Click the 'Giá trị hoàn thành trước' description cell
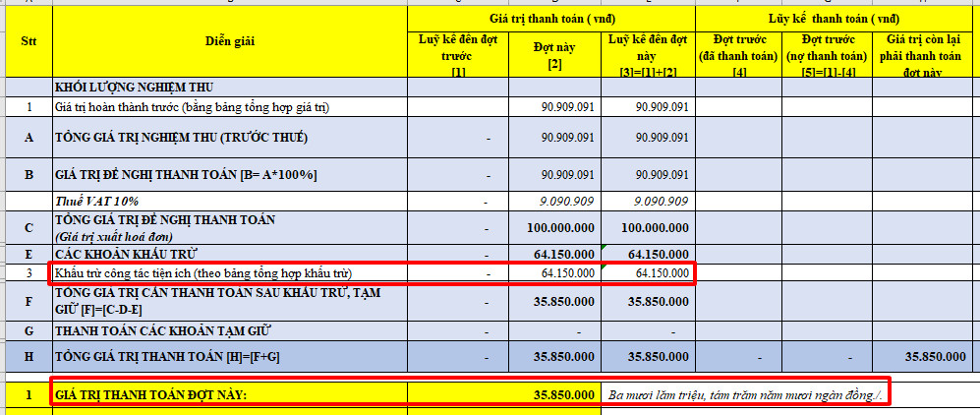 pos(230,107)
